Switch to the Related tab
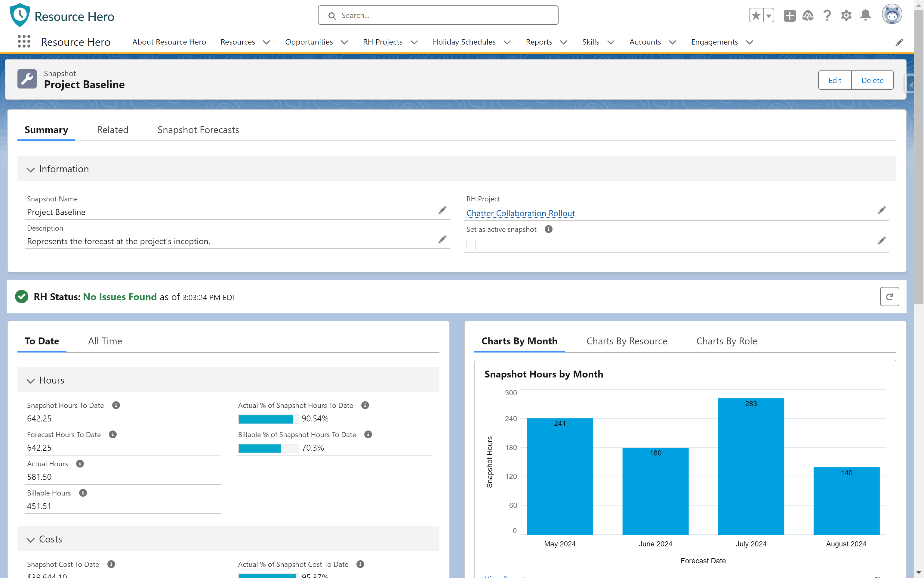 click(112, 130)
